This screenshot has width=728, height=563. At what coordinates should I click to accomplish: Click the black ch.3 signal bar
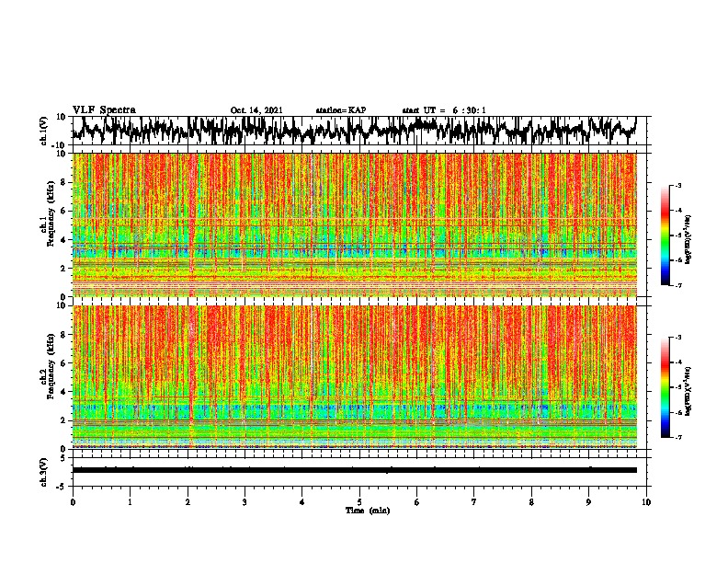(x=354, y=470)
